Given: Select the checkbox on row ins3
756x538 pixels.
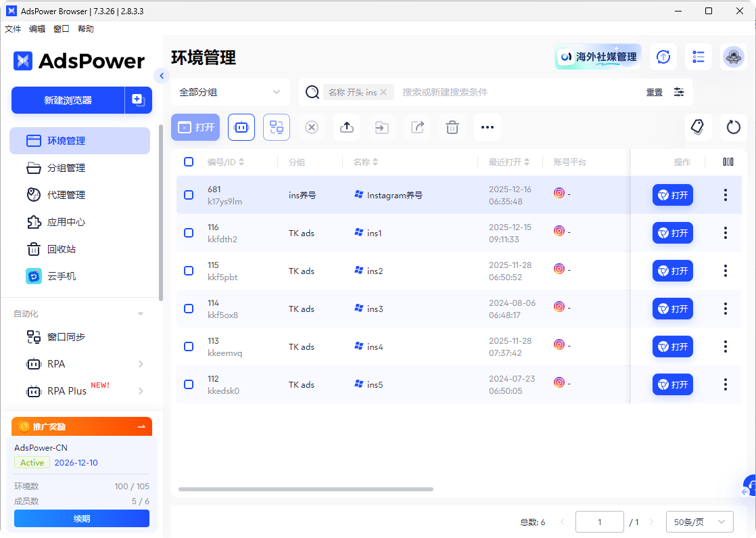Looking at the screenshot, I should click(x=188, y=309).
